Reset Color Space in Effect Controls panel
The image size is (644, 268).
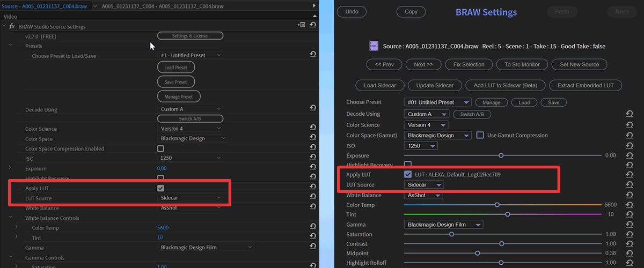pos(313,138)
